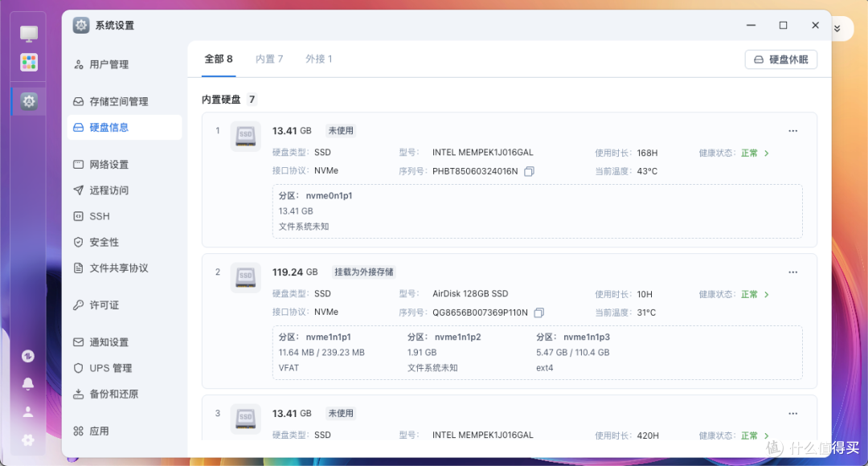Open 备份和还原 in the sidebar

124,394
